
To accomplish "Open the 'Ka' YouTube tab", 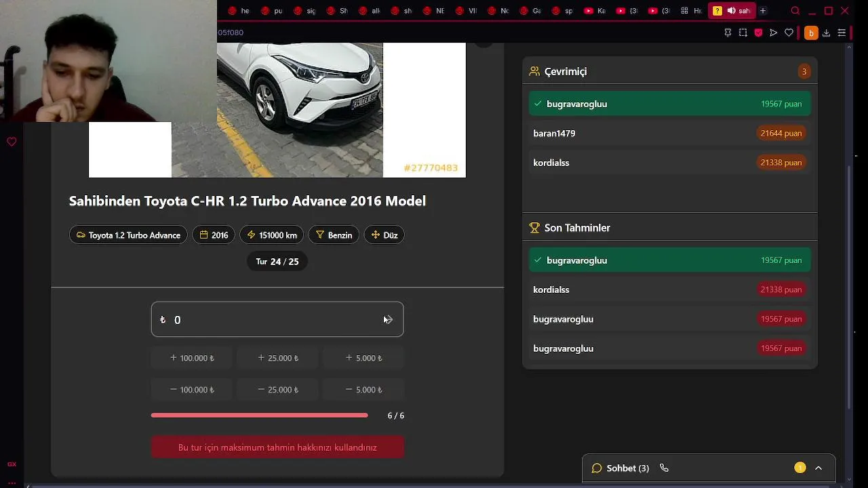I will pyautogui.click(x=595, y=11).
